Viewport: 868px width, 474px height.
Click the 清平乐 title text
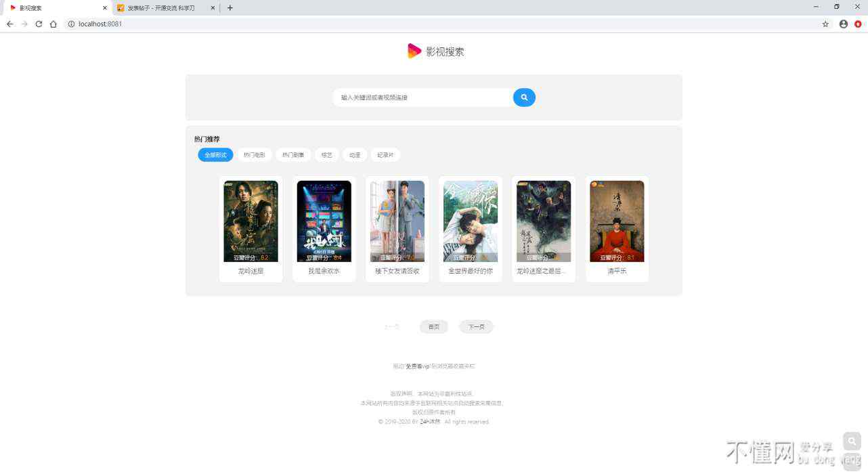617,271
